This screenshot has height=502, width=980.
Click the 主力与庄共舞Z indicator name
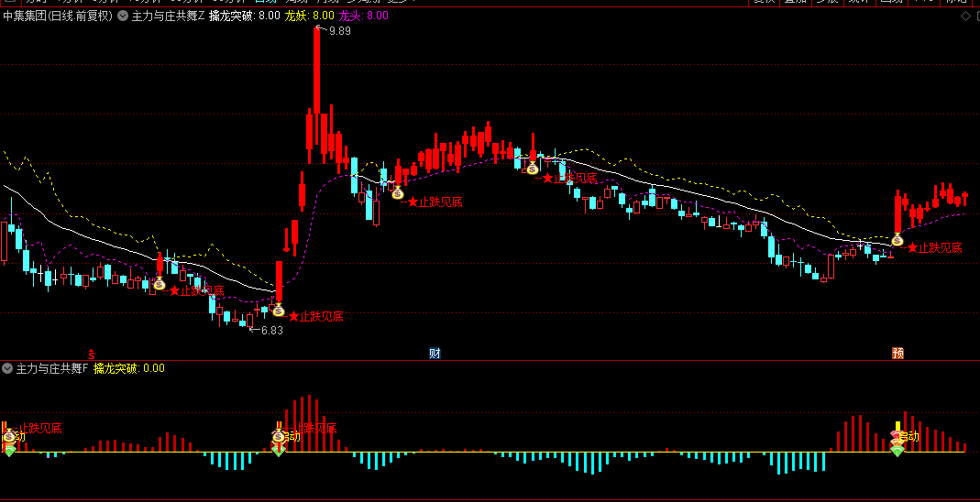click(168, 16)
